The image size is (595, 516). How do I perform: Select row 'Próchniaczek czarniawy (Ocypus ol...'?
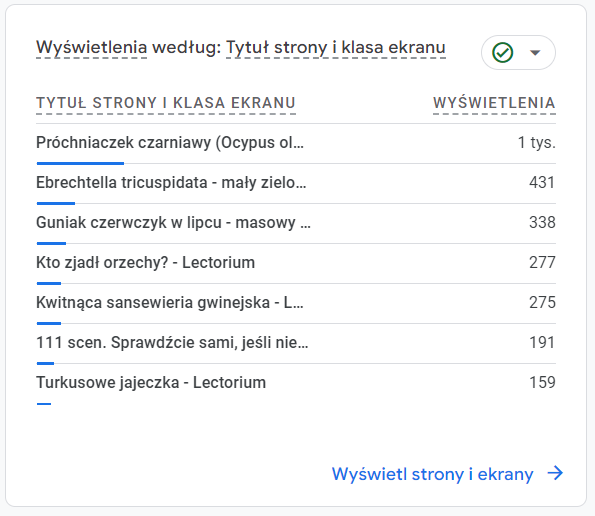coord(296,143)
